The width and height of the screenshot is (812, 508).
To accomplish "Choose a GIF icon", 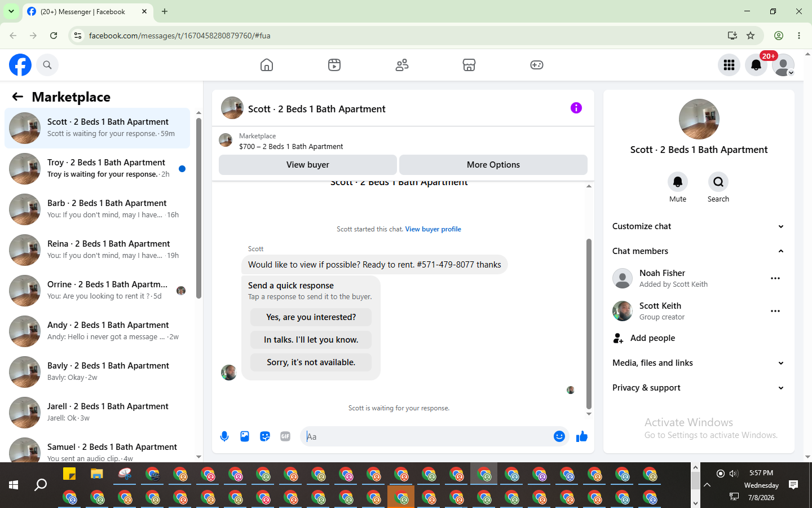I will click(285, 436).
